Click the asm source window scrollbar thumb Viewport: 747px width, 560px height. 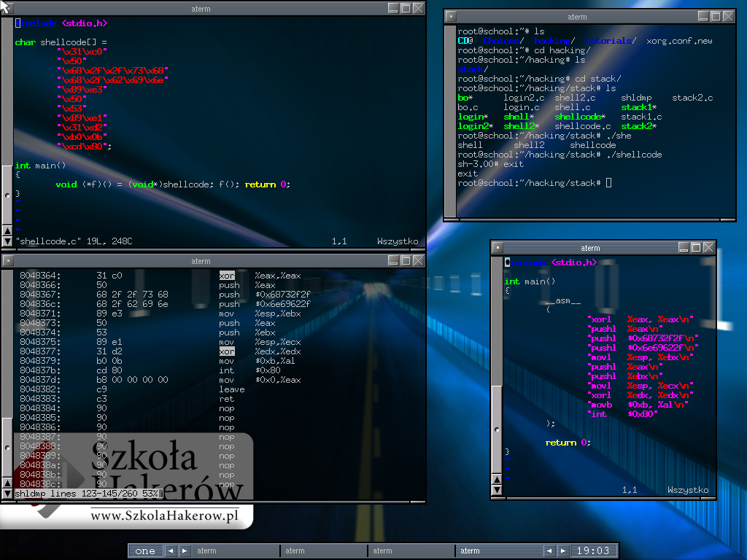[497, 429]
